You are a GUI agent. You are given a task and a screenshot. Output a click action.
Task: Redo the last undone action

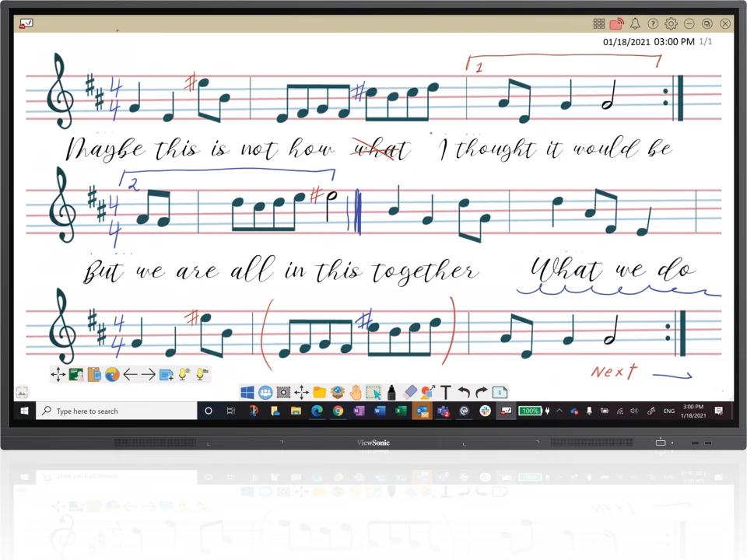(x=481, y=392)
